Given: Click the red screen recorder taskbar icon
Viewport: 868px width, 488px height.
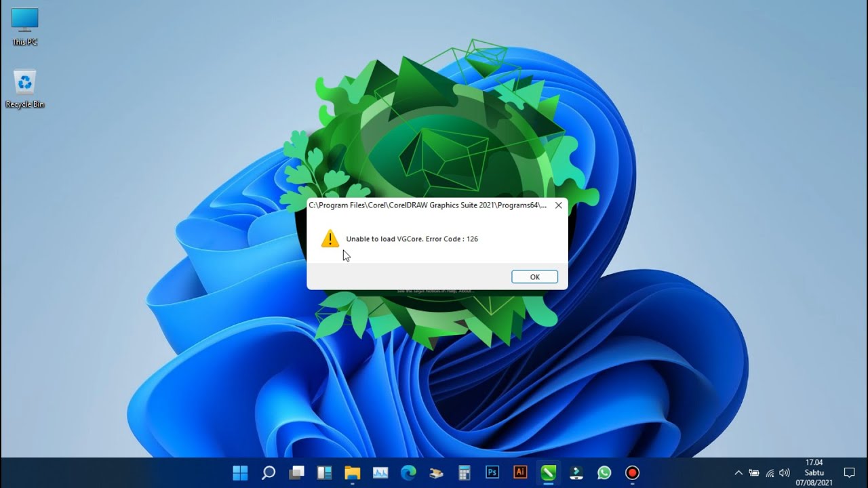Looking at the screenshot, I should click(x=632, y=472).
